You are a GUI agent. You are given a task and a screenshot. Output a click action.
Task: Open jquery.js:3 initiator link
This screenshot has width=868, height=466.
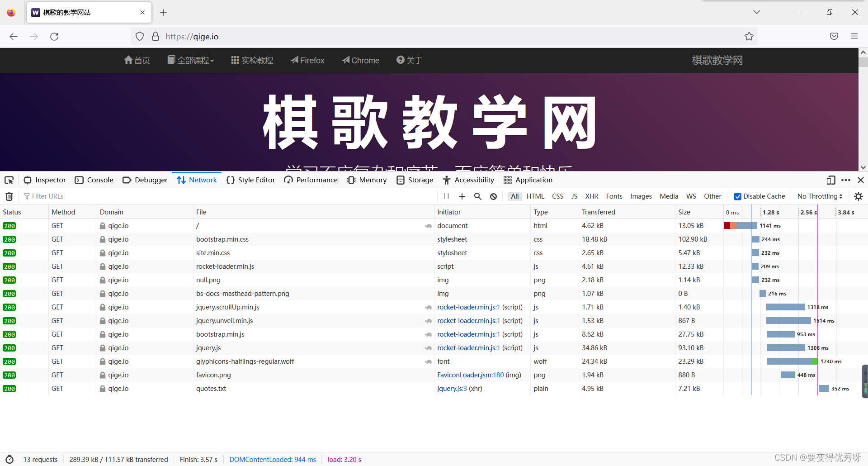[452, 389]
